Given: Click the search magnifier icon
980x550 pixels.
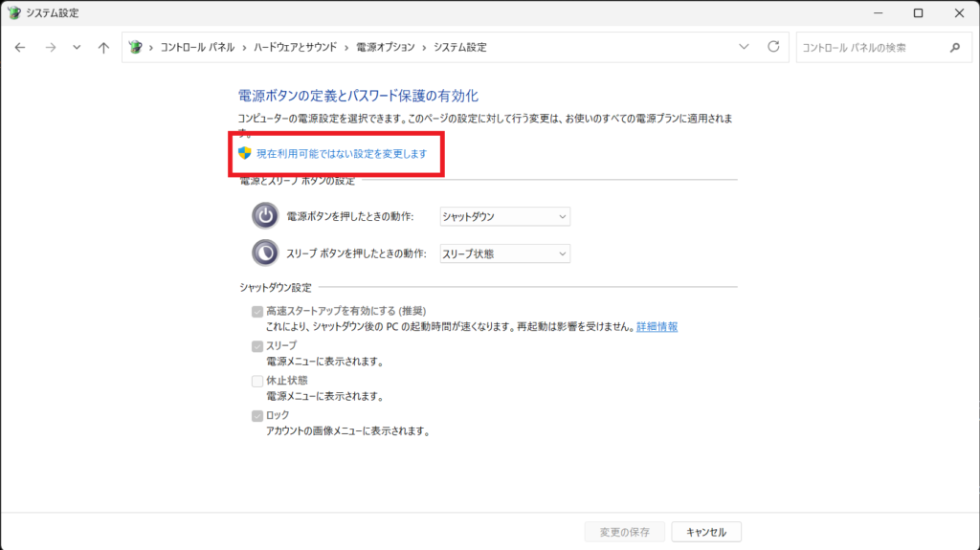Looking at the screenshot, I should point(954,47).
